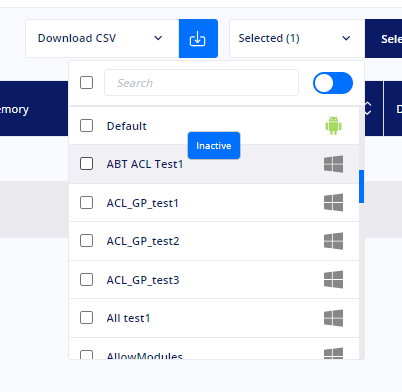Click the column sort arrows icon in header
Screen dimensions: 402x392
point(368,108)
